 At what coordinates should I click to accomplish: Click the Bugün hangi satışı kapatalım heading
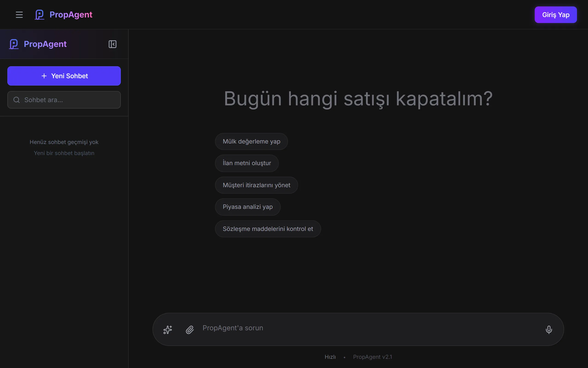358,99
